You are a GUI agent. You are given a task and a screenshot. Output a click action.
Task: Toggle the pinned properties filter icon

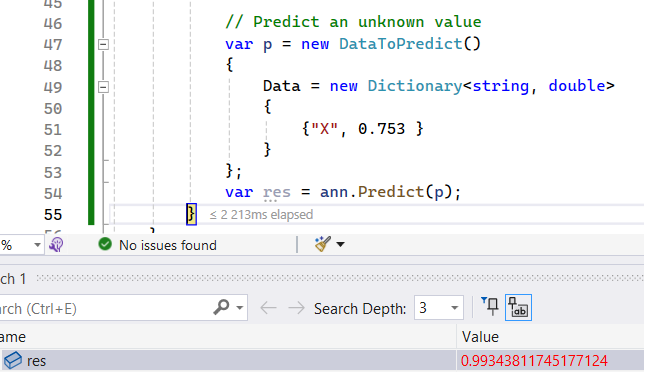point(490,307)
